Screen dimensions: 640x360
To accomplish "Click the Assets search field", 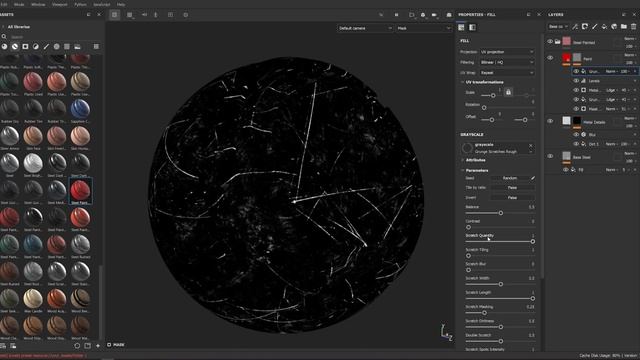I will pos(55,37).
